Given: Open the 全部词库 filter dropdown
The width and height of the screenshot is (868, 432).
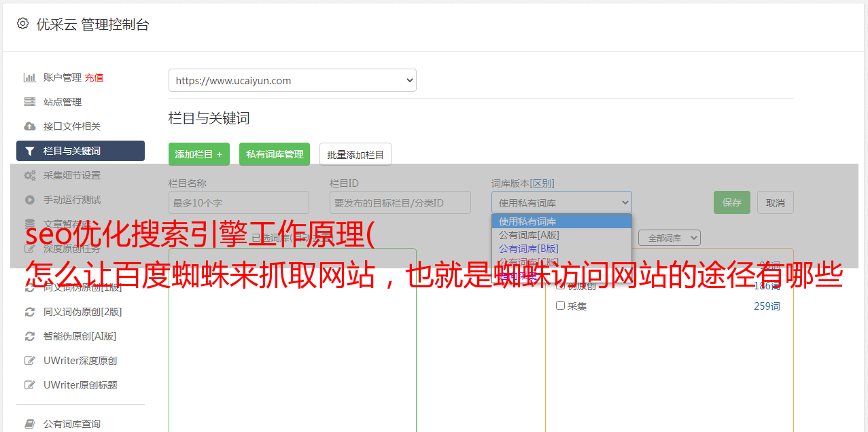Looking at the screenshot, I should pos(670,238).
